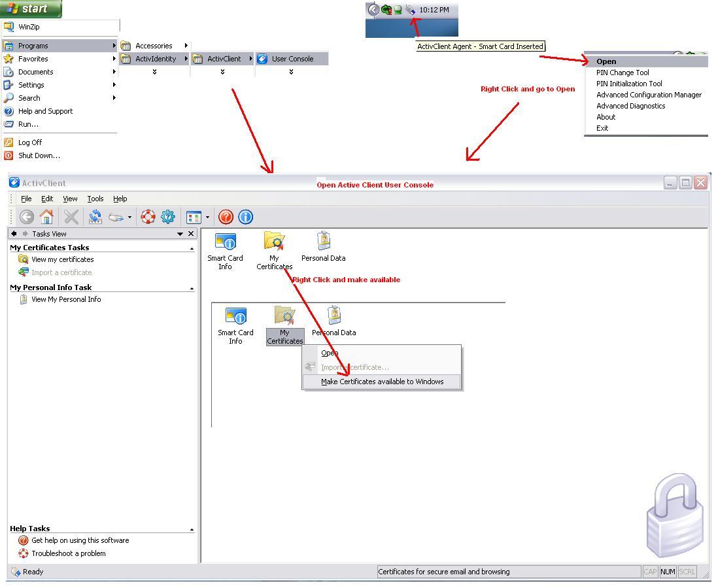Choose Make Certificates available to Windows
This screenshot has width=716, height=588.
[382, 382]
